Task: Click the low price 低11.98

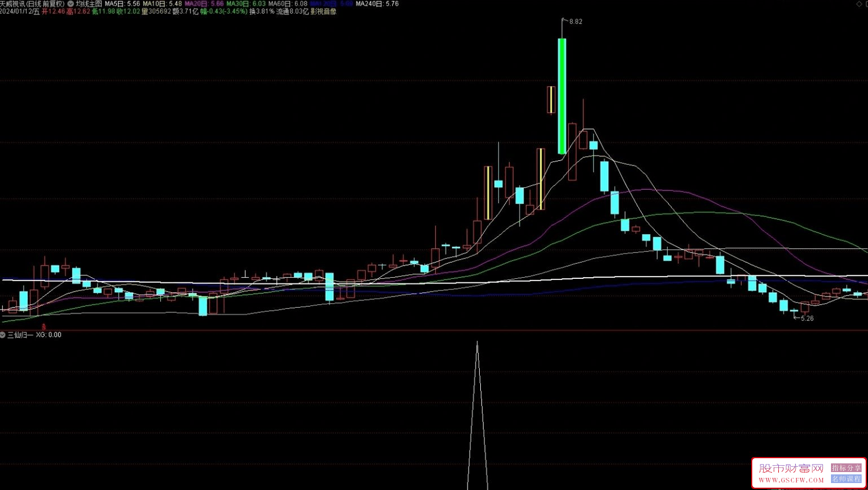Action: (104, 12)
